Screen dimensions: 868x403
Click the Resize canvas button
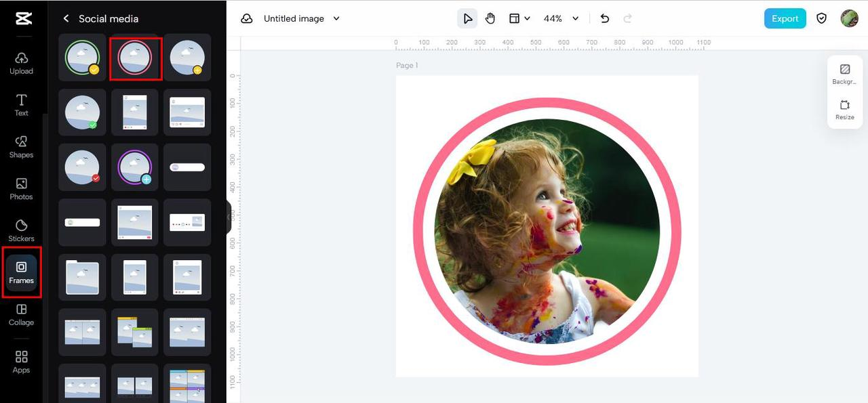pos(844,110)
